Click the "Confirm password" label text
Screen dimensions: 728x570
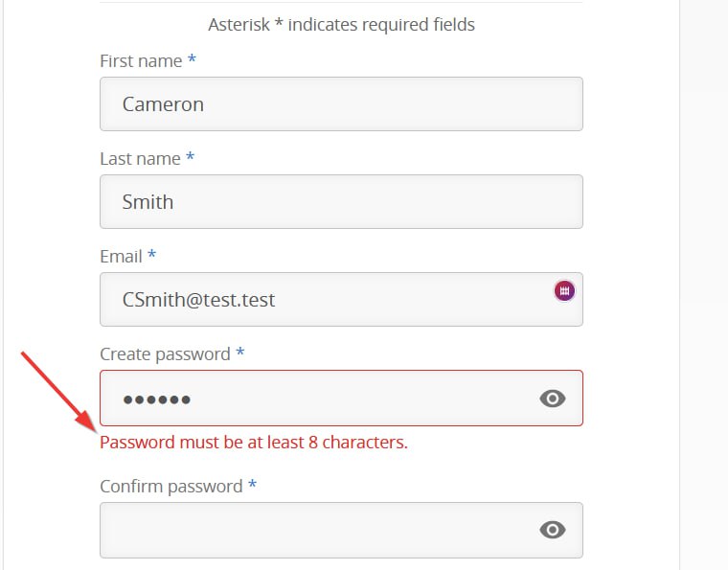coord(171,486)
